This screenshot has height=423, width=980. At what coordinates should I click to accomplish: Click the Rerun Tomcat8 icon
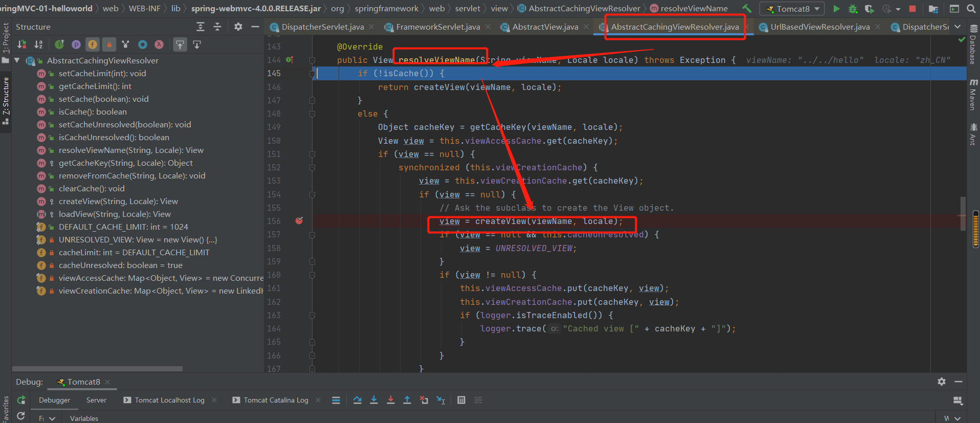pyautogui.click(x=21, y=400)
